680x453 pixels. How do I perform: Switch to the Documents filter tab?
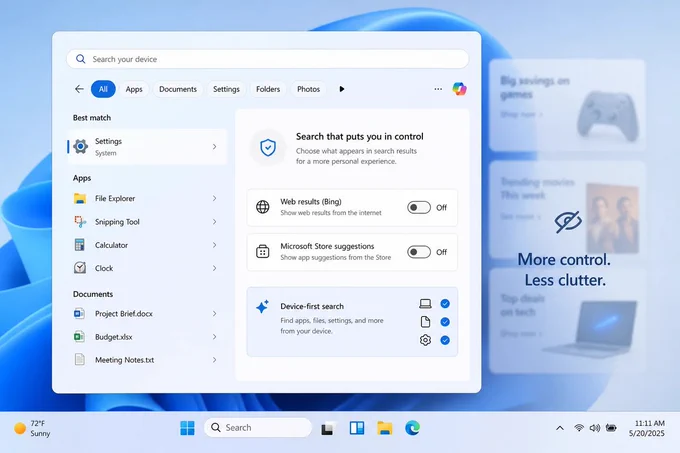(x=178, y=89)
